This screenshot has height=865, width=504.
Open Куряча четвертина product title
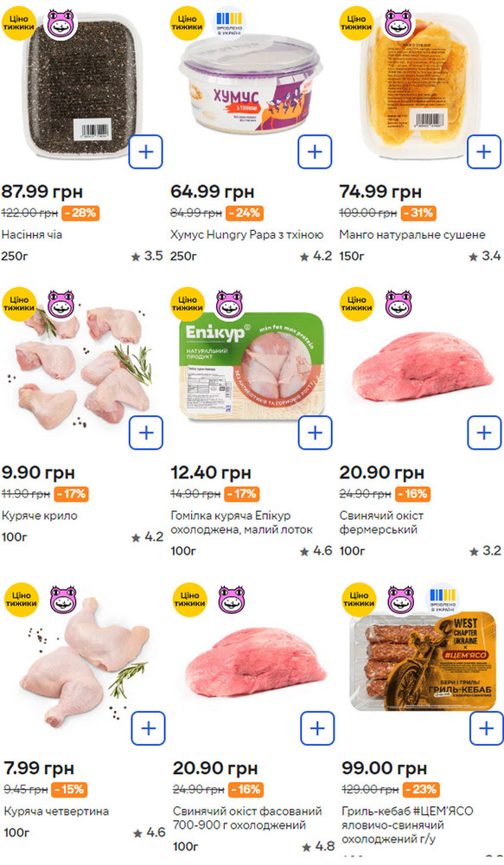pyautogui.click(x=56, y=811)
